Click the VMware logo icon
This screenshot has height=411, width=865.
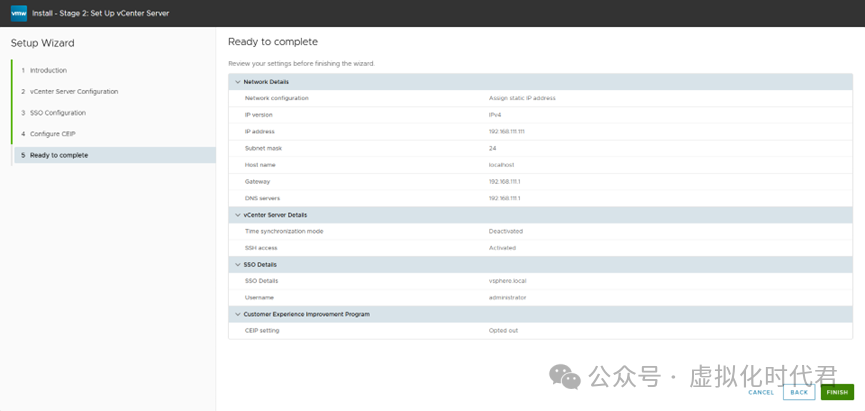[17, 13]
